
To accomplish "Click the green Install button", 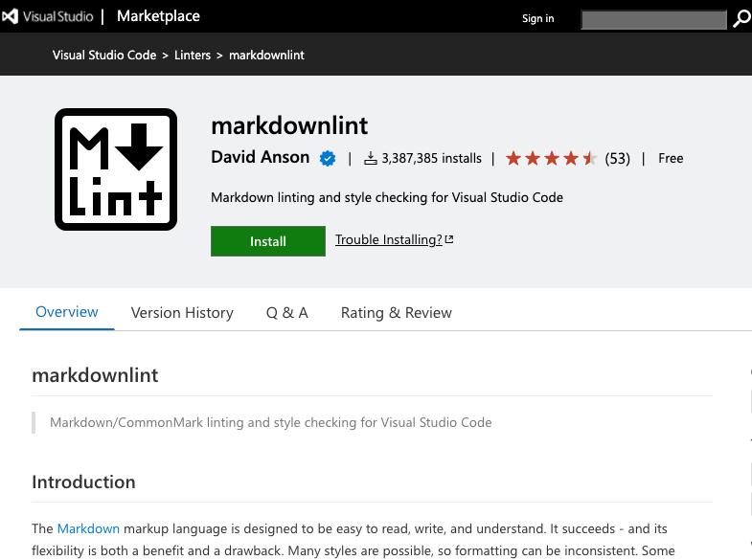I will pos(268,241).
